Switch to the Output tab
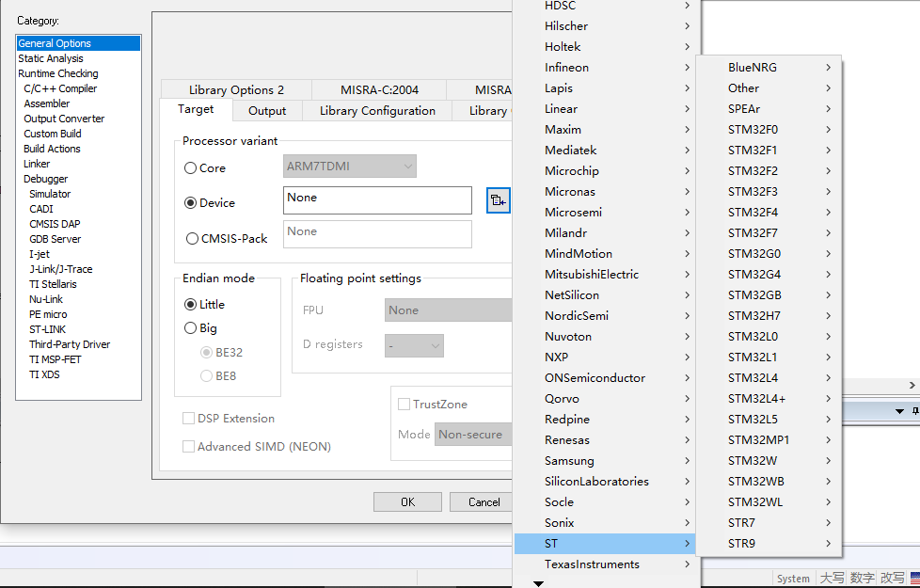 click(x=266, y=110)
